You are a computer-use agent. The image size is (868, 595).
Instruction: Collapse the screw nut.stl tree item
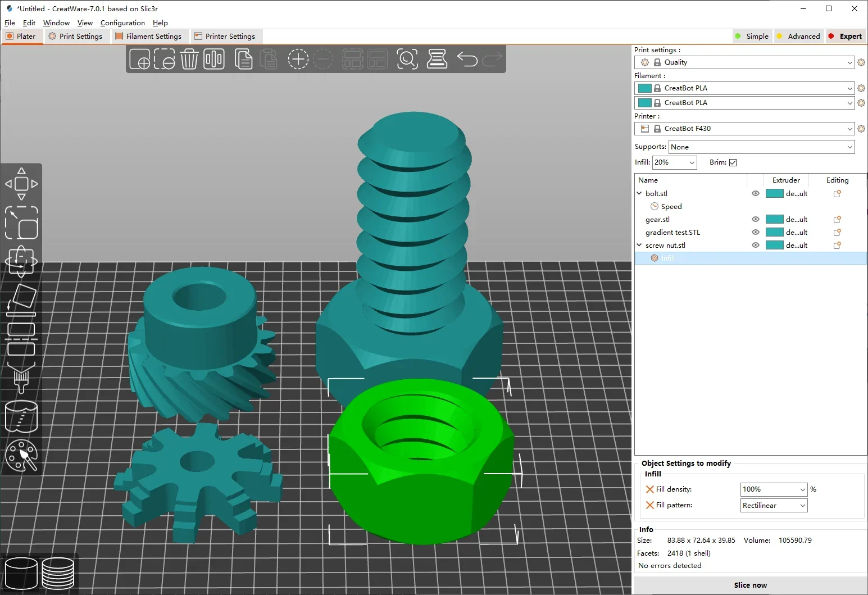(x=639, y=245)
